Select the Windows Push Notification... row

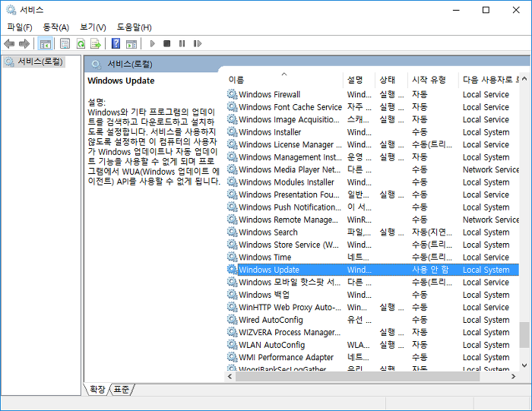pos(372,207)
